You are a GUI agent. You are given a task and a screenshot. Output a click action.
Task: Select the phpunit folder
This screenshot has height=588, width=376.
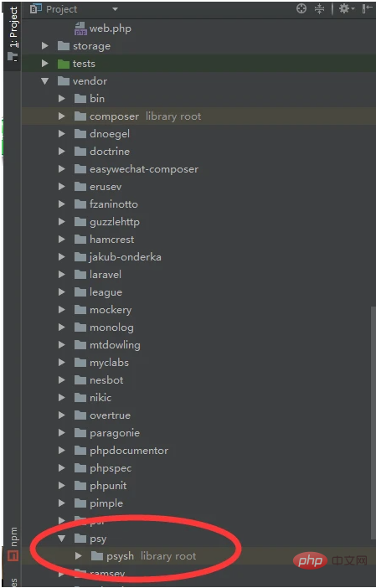(108, 486)
